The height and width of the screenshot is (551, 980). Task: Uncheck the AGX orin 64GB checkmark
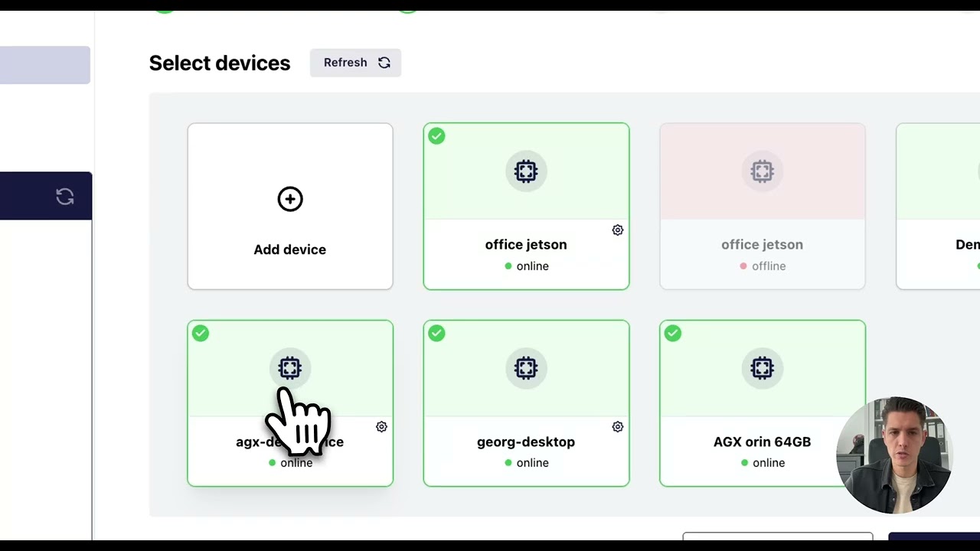[x=673, y=333]
